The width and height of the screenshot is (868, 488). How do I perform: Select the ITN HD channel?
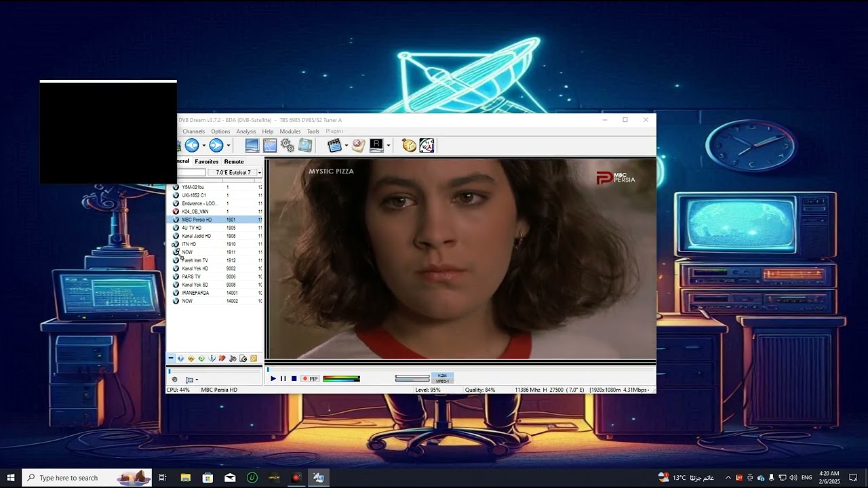coord(214,244)
